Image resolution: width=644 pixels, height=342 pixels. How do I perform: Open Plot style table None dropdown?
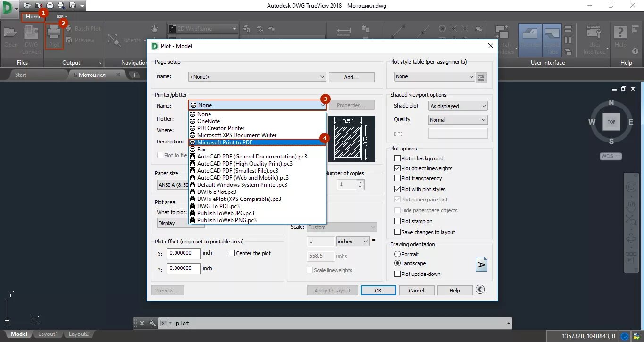point(435,76)
